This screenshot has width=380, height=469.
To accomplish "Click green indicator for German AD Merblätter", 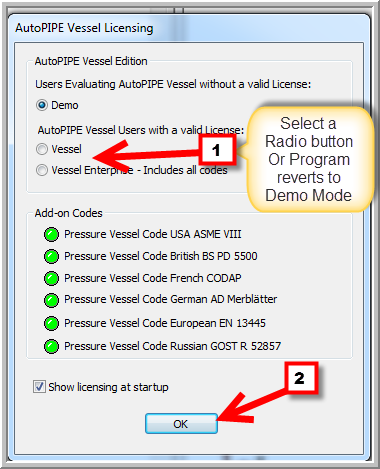I will (51, 300).
